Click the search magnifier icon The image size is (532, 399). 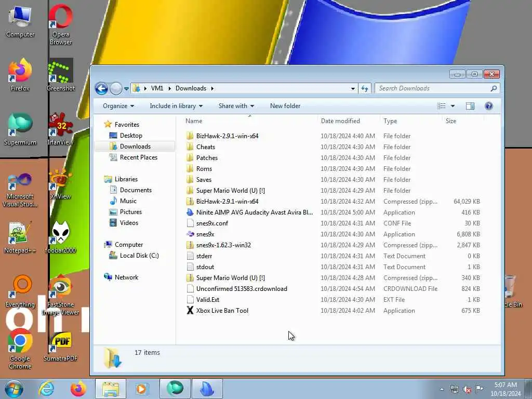(x=494, y=88)
